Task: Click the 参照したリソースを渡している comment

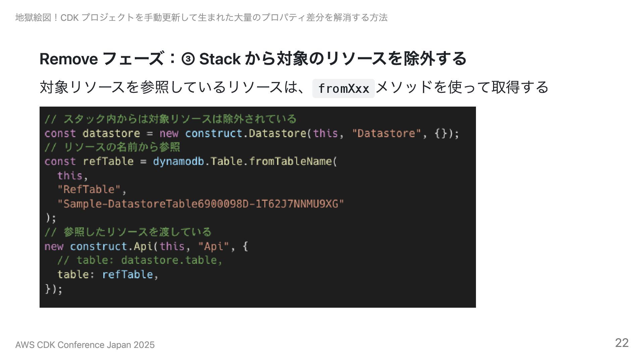Action: pos(128,232)
